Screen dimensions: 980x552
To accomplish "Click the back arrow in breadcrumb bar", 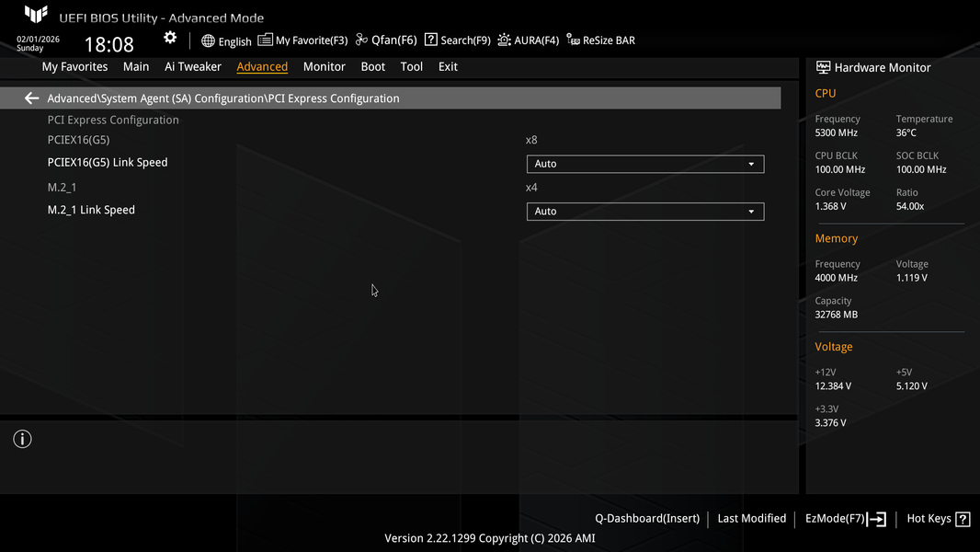I will [31, 98].
